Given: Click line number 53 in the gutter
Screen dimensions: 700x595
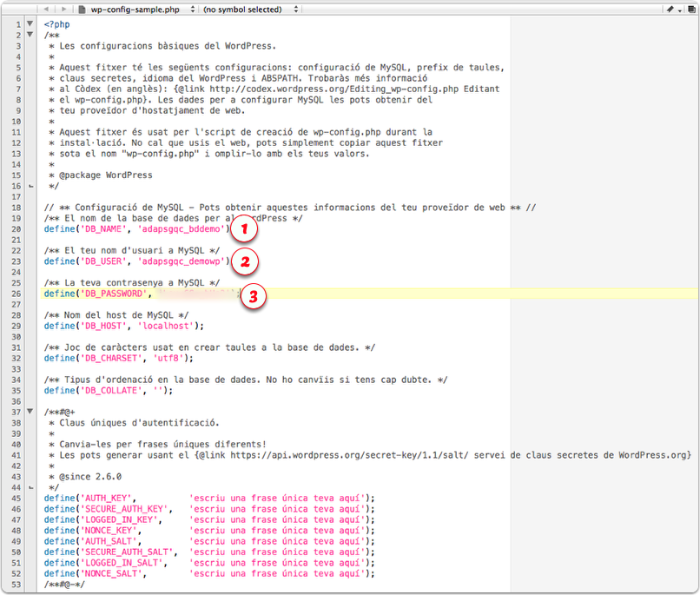Looking at the screenshot, I should pos(17,585).
